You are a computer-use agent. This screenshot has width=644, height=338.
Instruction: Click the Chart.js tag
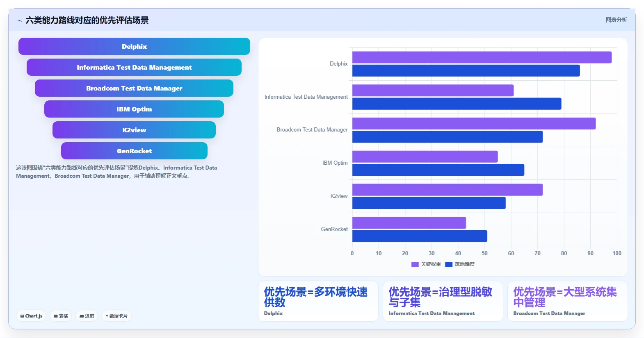31,316
